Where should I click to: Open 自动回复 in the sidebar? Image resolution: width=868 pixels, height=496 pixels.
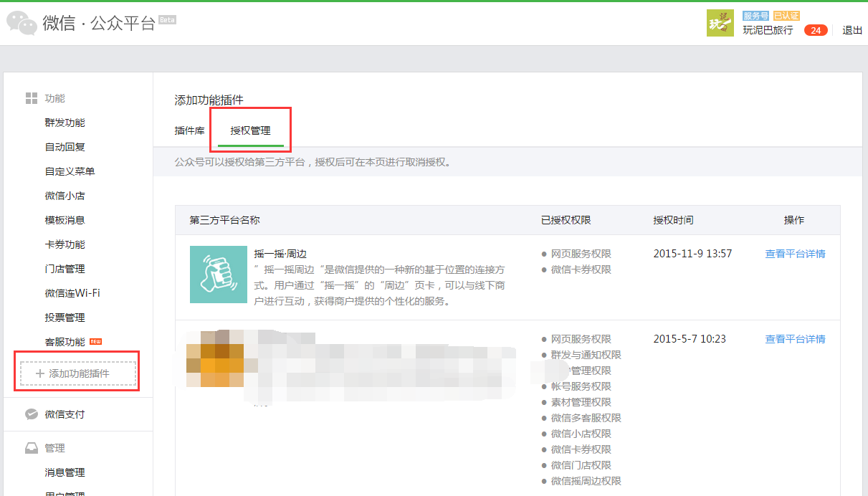click(x=65, y=147)
